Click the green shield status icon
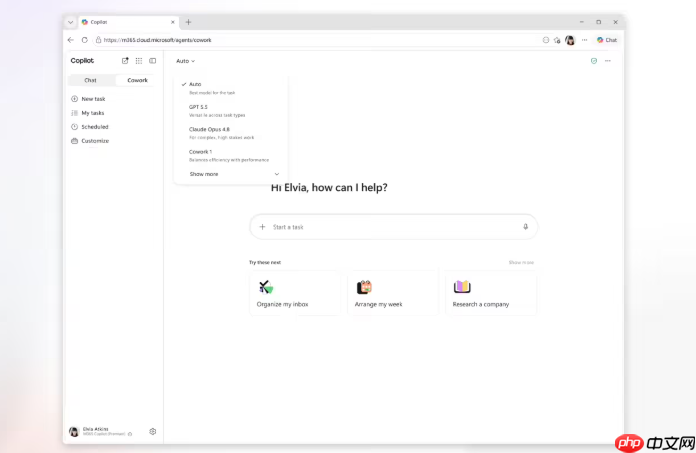Image resolution: width=696 pixels, height=453 pixels. click(594, 61)
